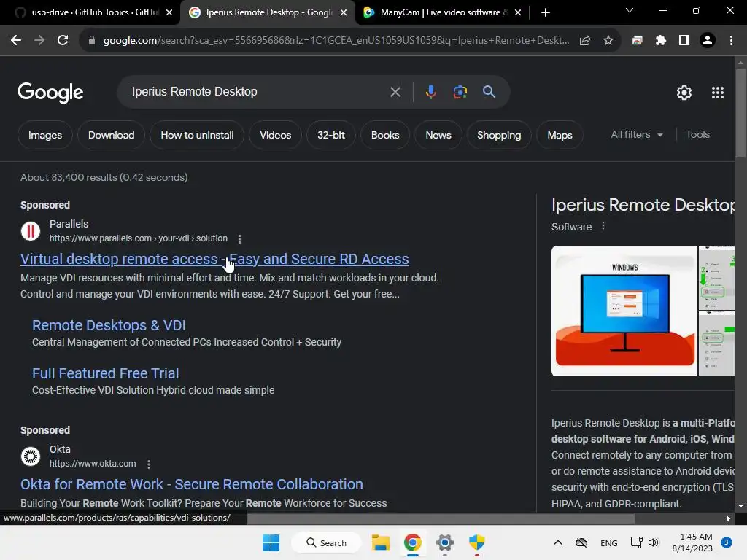Image resolution: width=747 pixels, height=560 pixels.
Task: Open Settings gear in the taskbar
Action: [444, 542]
